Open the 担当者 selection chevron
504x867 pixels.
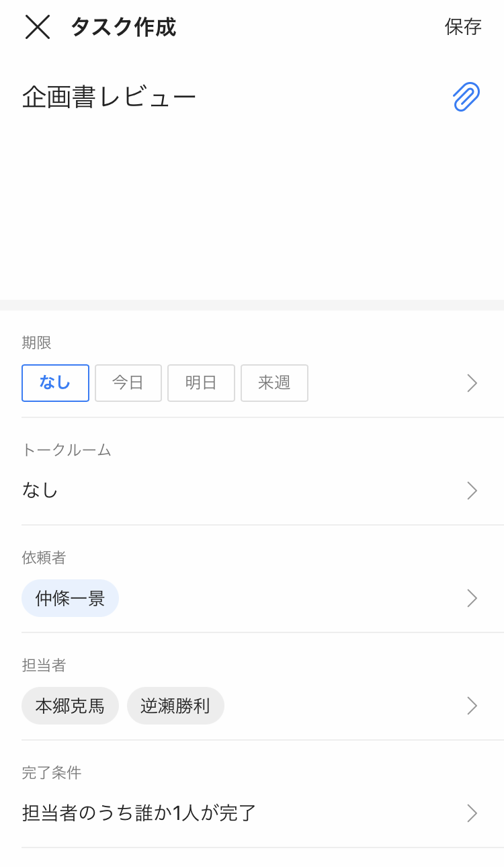(472, 706)
